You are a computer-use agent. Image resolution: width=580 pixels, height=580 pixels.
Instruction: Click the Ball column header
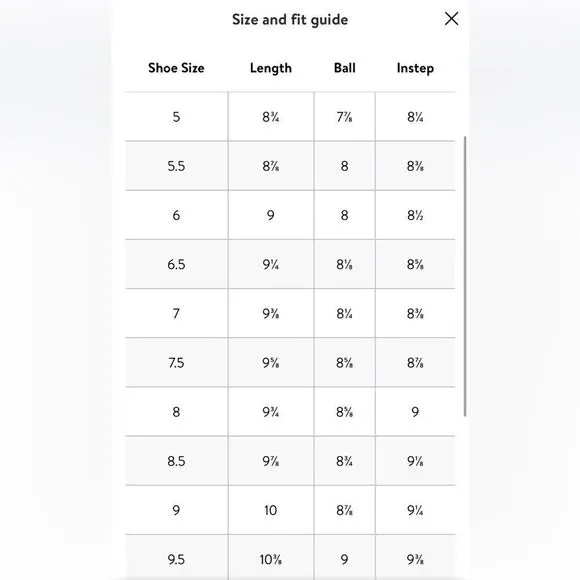[x=344, y=68]
